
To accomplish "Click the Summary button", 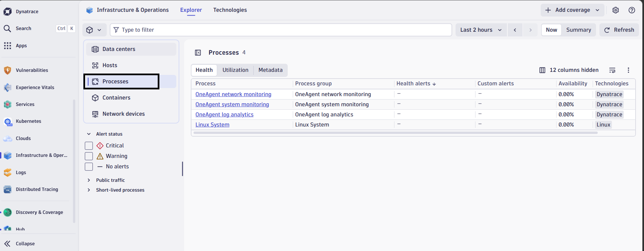I will click(578, 30).
